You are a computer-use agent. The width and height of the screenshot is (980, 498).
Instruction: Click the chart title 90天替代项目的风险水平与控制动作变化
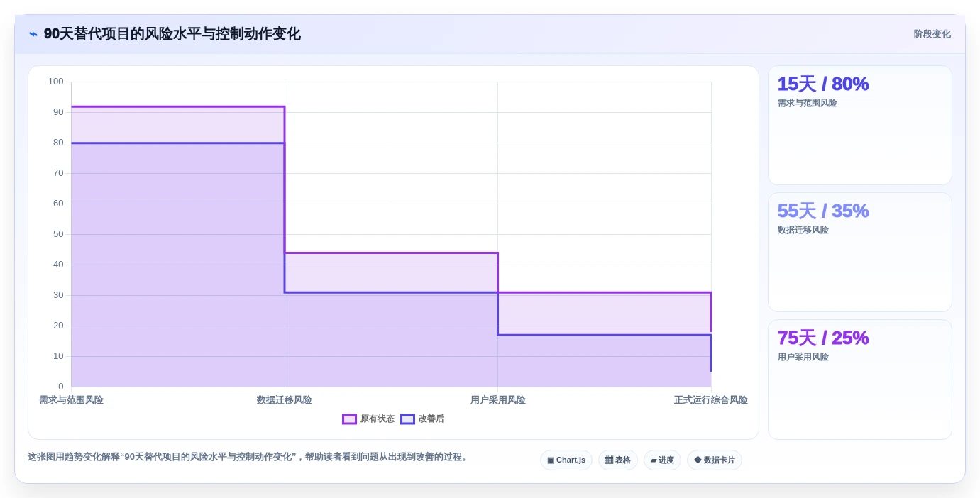click(172, 34)
